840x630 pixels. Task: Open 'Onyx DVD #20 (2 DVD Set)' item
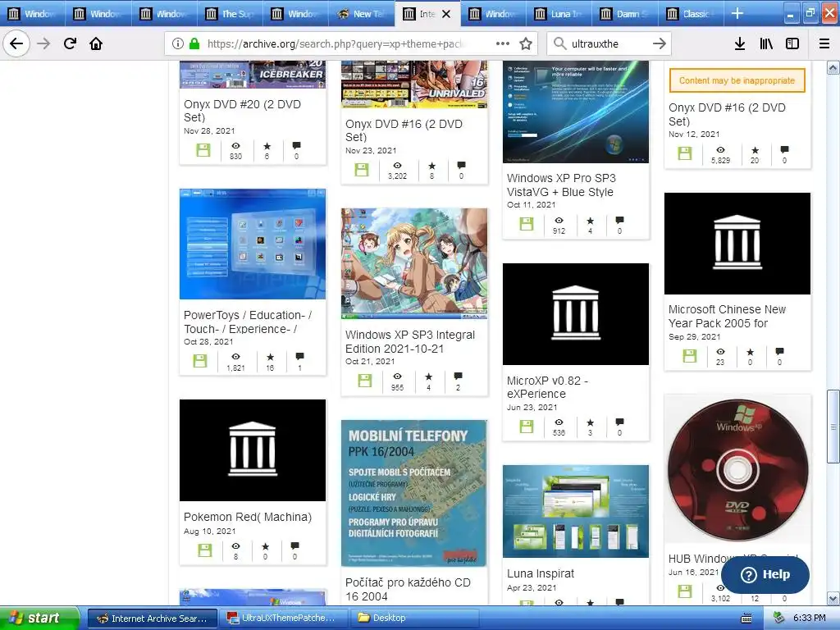point(242,111)
